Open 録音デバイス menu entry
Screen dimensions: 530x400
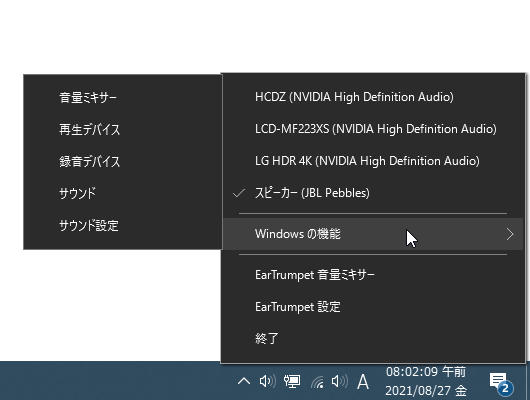(x=123, y=162)
